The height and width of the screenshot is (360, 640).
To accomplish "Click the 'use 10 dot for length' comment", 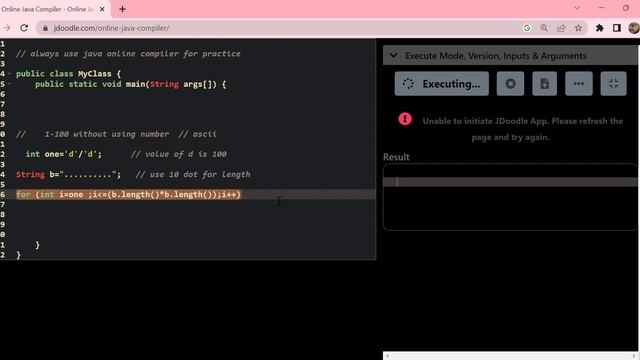I will [x=193, y=175].
